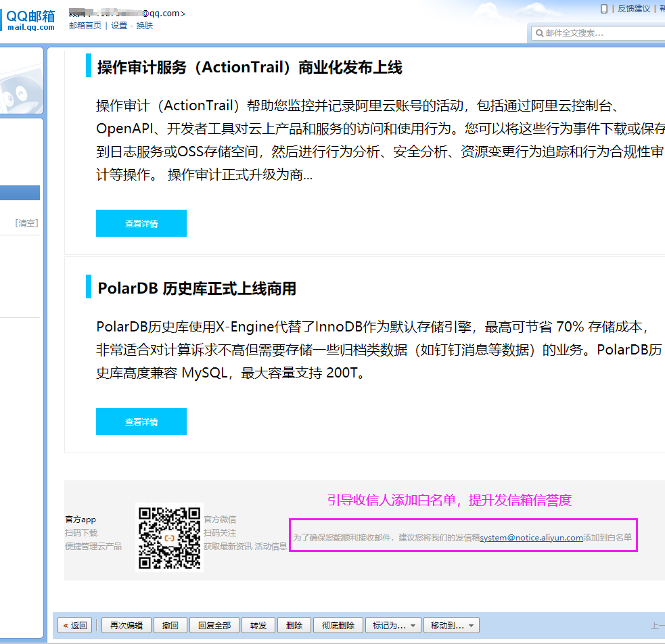Screen dimensions: 665x644
Task: Click the search magnifier icon
Action: pyautogui.click(x=539, y=33)
